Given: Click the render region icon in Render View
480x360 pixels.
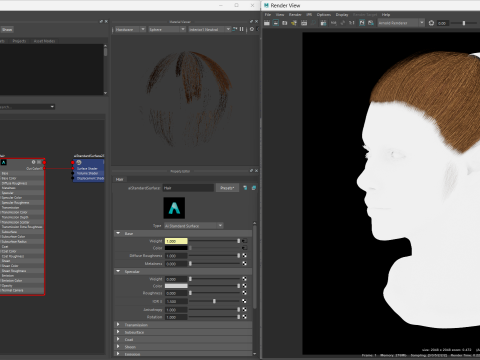Looking at the screenshot, I should [x=276, y=23].
